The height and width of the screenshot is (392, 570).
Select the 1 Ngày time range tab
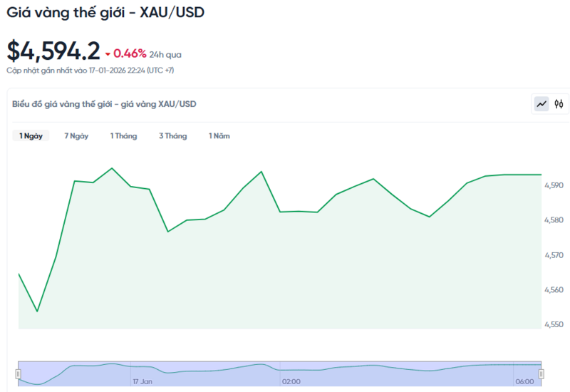point(31,135)
